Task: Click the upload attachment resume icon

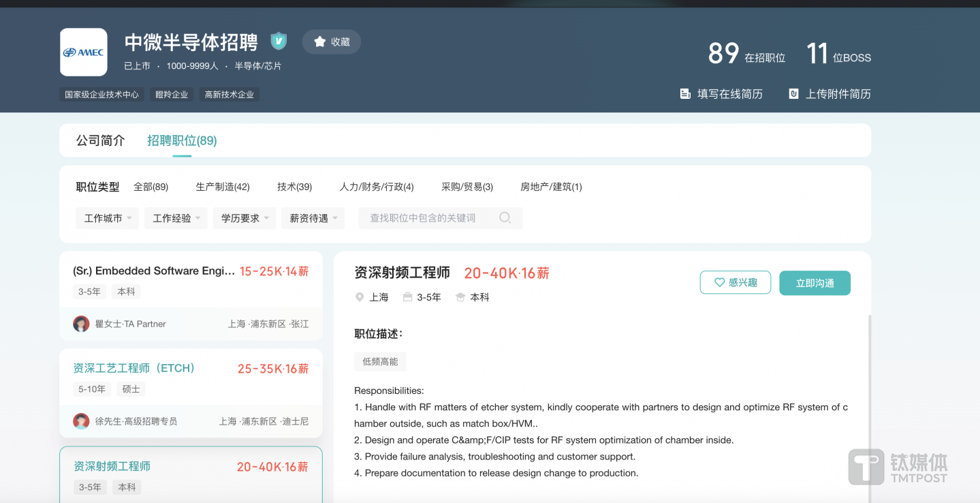Action: coord(793,94)
